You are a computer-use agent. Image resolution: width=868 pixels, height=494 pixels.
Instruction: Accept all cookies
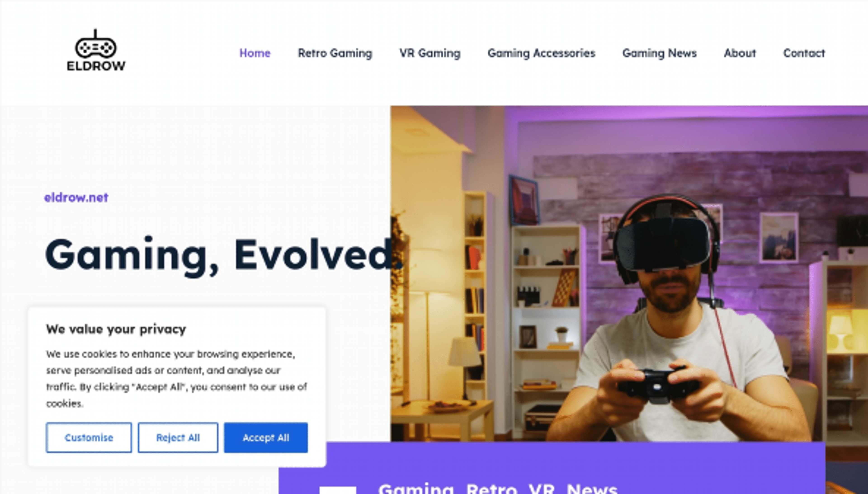pos(266,438)
